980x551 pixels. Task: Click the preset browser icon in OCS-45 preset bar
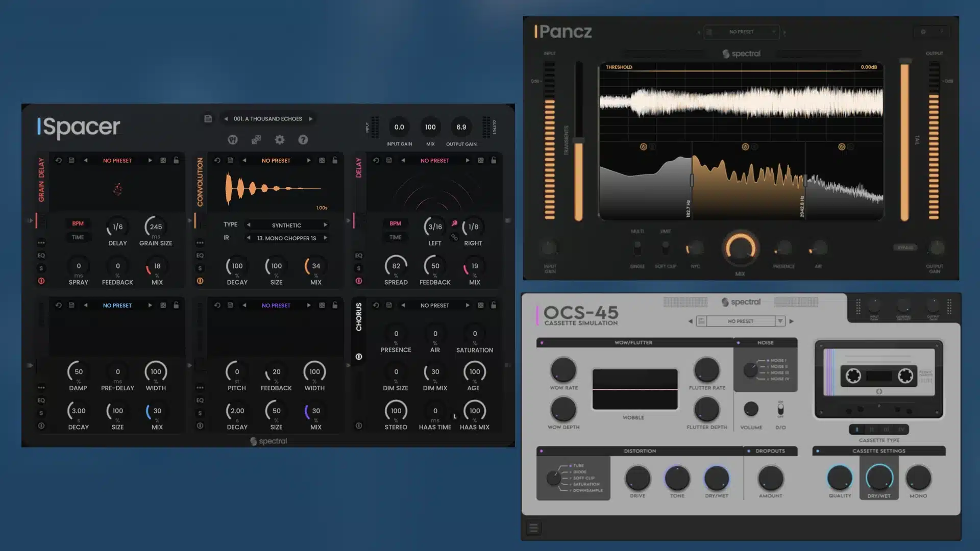pyautogui.click(x=702, y=321)
